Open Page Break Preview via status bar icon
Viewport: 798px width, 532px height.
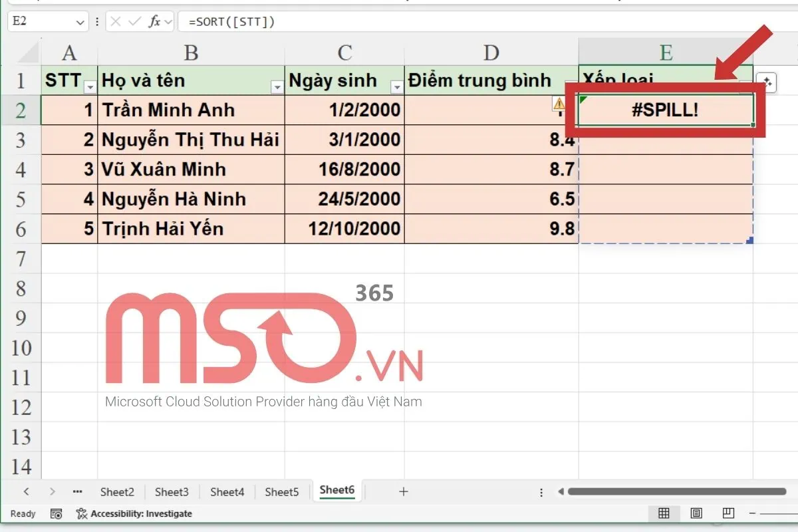point(728,513)
